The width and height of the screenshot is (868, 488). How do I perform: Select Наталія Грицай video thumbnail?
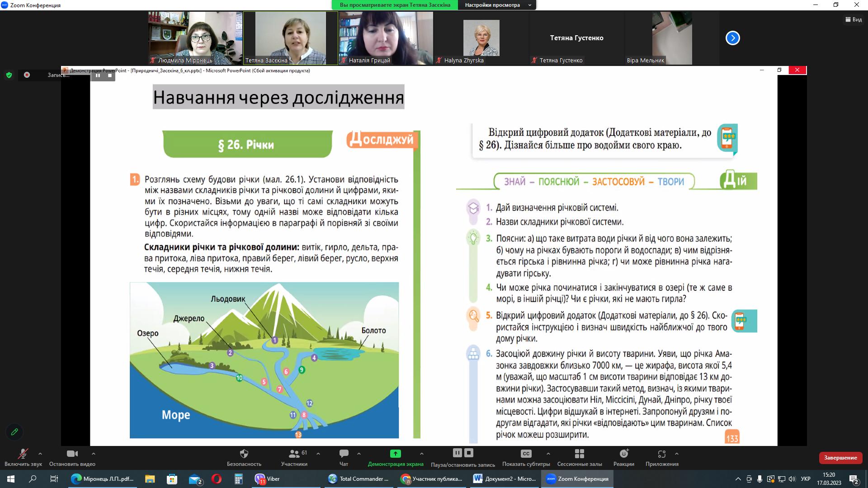tap(386, 38)
